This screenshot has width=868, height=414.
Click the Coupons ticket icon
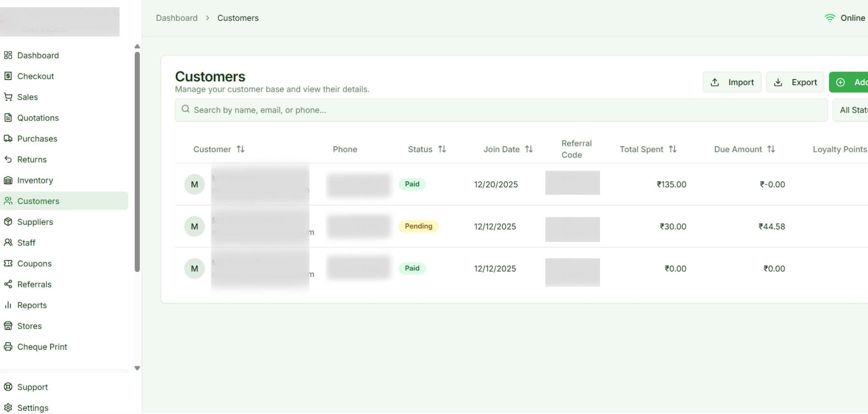8,263
